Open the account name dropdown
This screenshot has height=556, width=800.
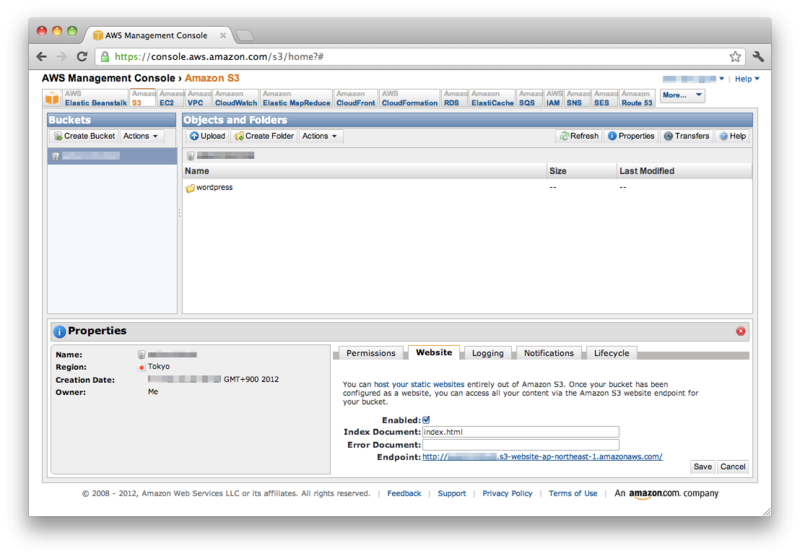pyautogui.click(x=693, y=79)
